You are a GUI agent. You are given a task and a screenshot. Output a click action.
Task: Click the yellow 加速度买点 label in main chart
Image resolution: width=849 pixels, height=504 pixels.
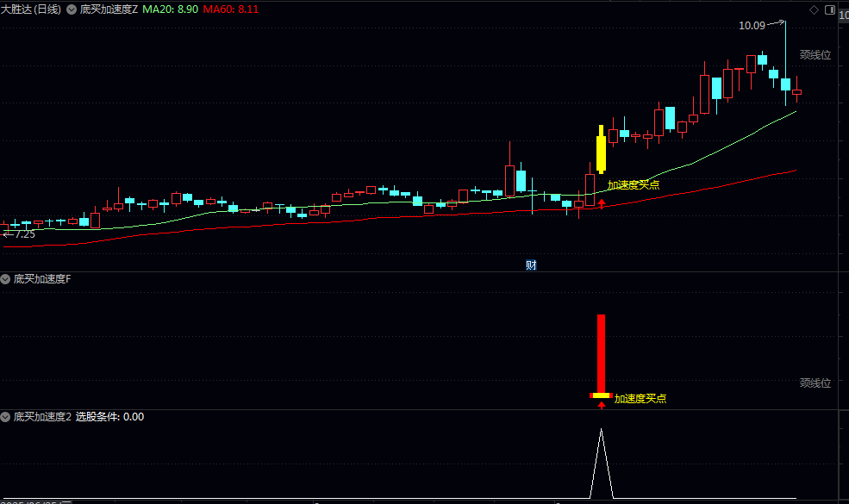(633, 185)
